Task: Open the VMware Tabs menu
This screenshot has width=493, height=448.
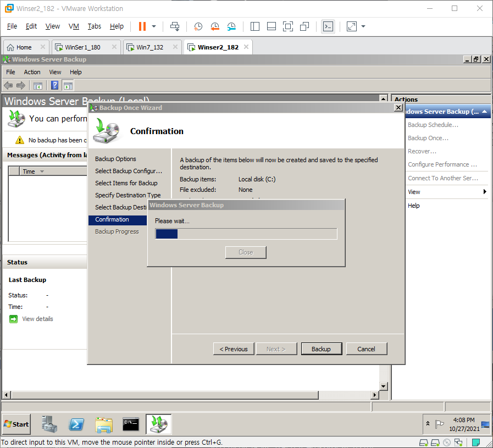Action: (95, 26)
